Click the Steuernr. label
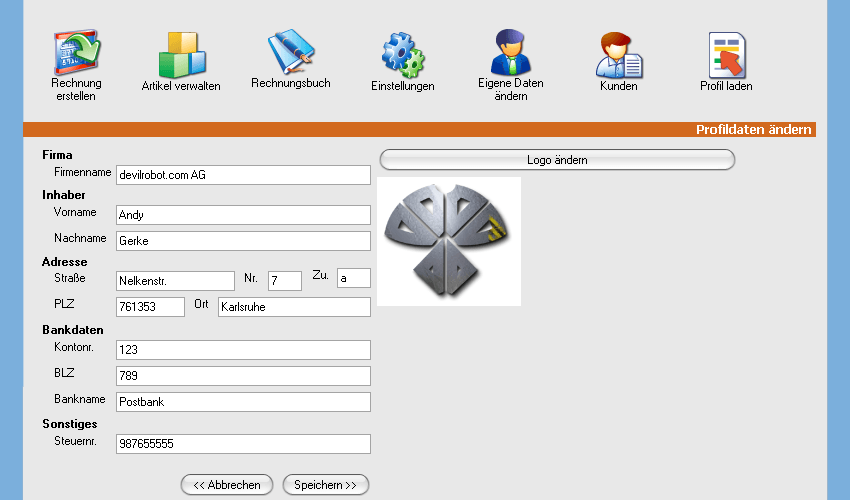 [x=75, y=441]
